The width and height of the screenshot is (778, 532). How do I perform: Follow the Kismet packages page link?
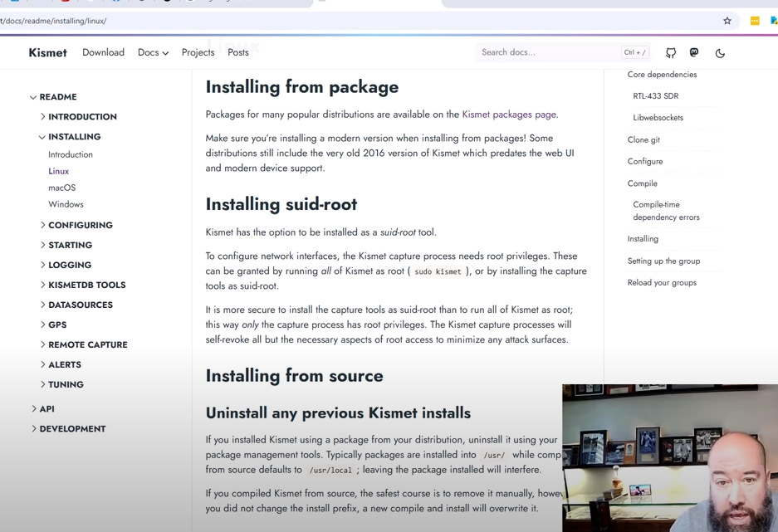pyautogui.click(x=509, y=114)
